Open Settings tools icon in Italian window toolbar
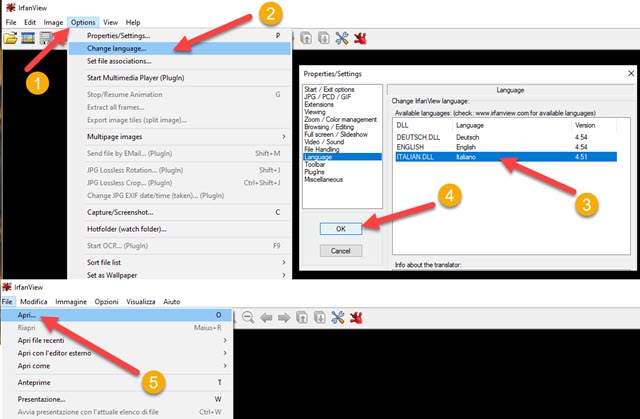Viewport: 640px width, 419px height. [338, 317]
